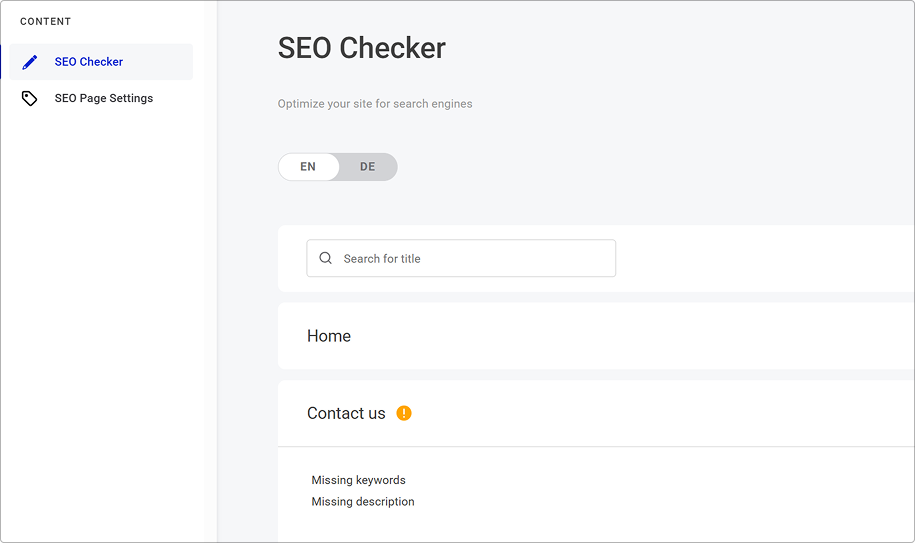
Task: Select the Missing keywords message
Action: pos(358,480)
